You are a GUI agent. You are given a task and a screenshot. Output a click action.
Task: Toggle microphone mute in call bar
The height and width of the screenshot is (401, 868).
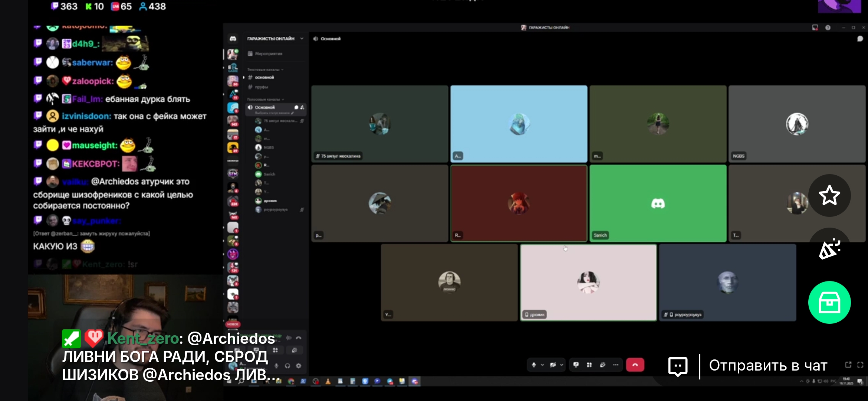(x=534, y=365)
